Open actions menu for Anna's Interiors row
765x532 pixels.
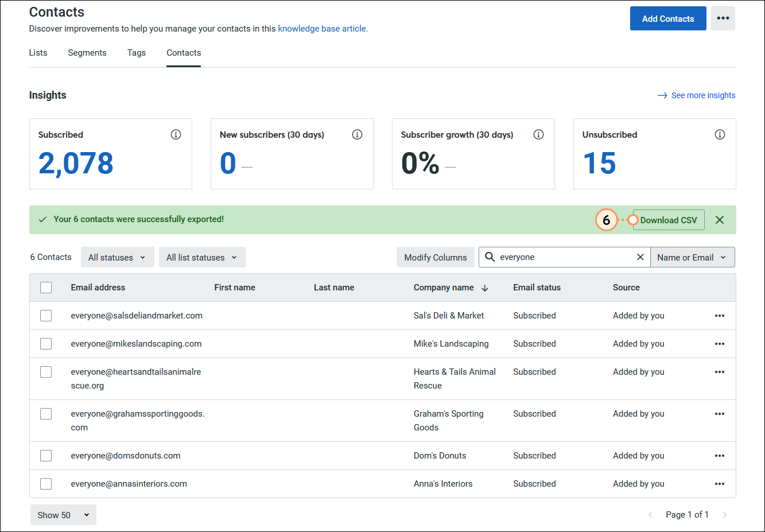click(x=720, y=484)
